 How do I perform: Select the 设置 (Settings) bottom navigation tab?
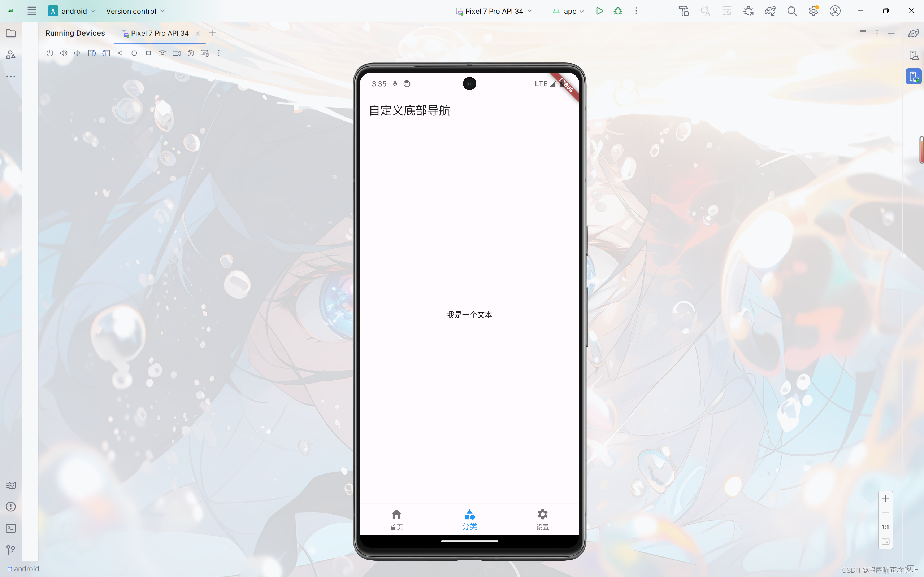(542, 519)
